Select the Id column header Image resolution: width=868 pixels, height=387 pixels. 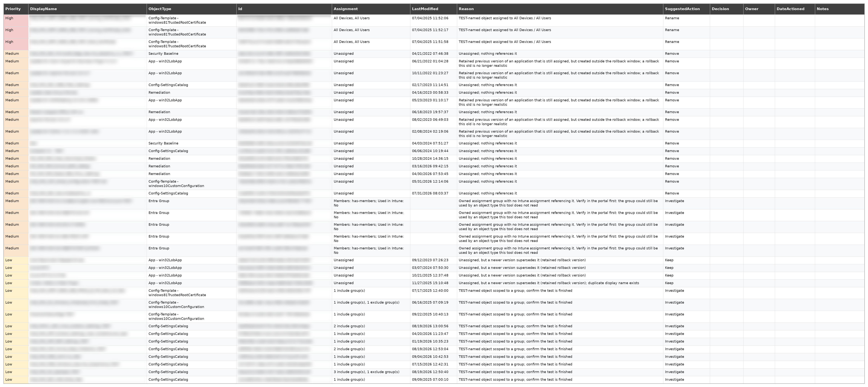point(284,9)
